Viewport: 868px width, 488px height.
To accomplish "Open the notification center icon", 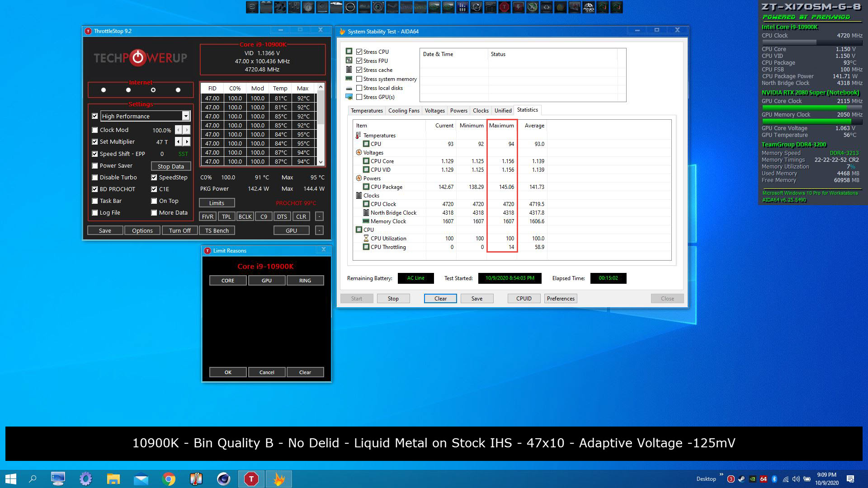I will tap(850, 479).
